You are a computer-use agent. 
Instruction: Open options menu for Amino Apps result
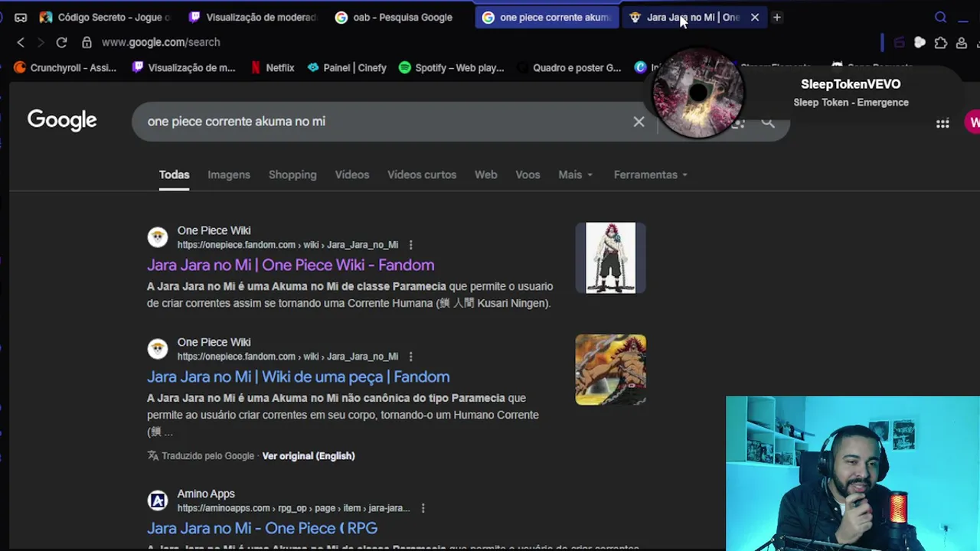[423, 508]
